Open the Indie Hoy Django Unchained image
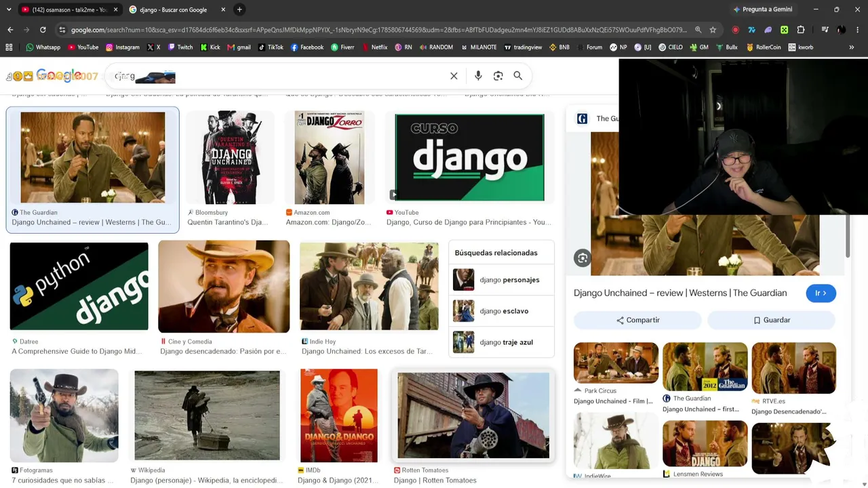 [x=369, y=286]
